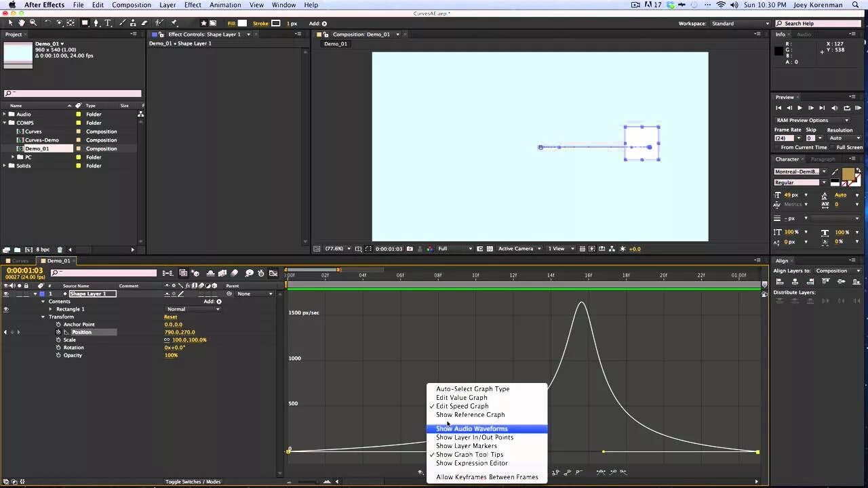Image resolution: width=868 pixels, height=488 pixels.
Task: Select the Rotation tool
Action: 47,23
